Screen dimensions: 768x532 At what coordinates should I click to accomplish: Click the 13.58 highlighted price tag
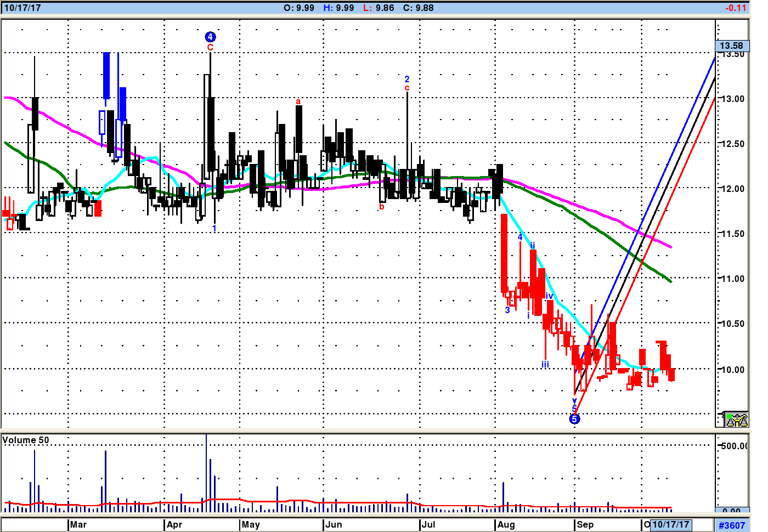[731, 46]
